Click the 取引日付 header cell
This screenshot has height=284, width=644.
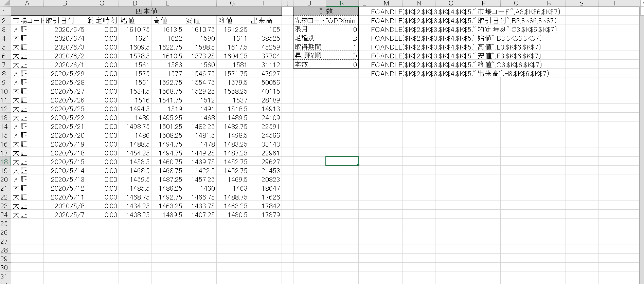click(x=65, y=21)
